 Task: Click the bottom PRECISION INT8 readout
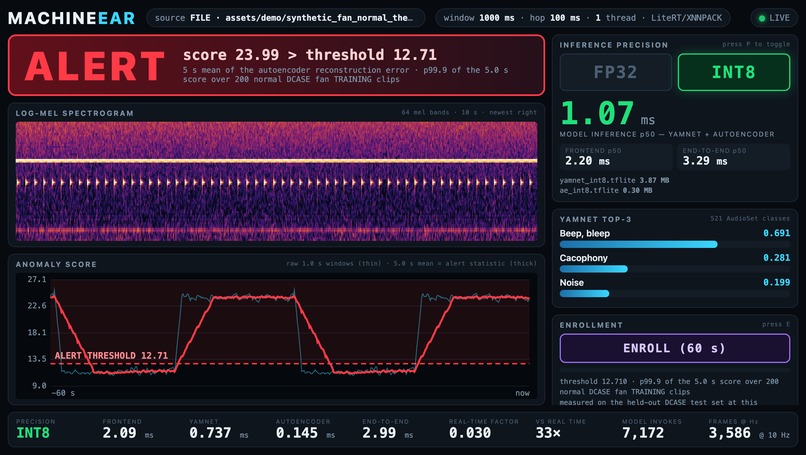[x=35, y=429]
